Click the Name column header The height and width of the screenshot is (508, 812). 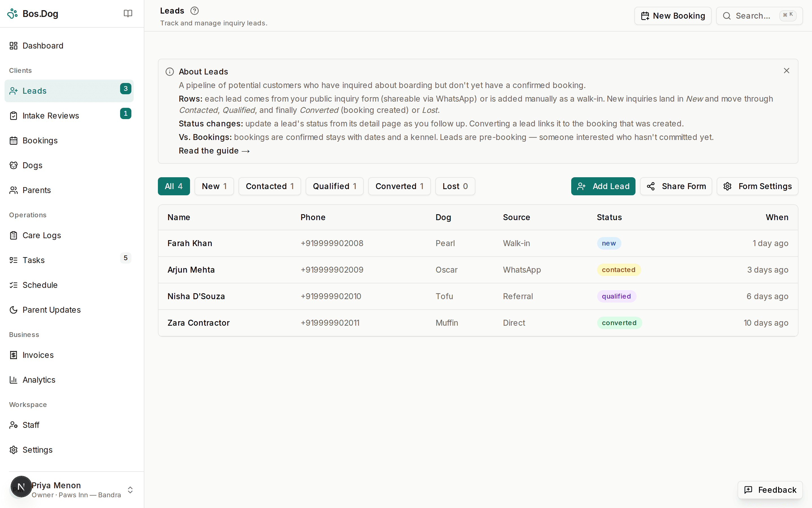(178, 217)
